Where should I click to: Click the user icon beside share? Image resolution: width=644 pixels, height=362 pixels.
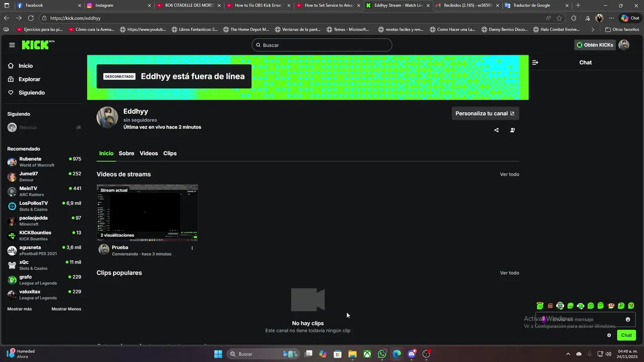(512, 130)
